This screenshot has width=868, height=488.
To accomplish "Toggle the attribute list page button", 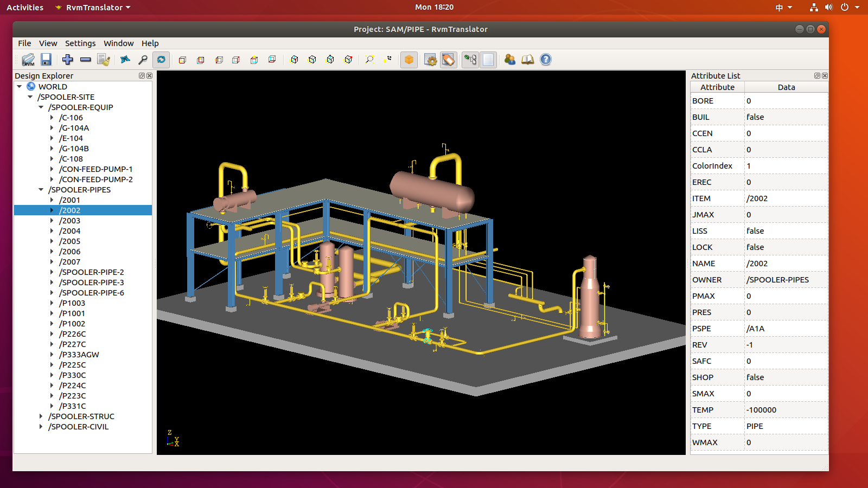I will tap(488, 60).
